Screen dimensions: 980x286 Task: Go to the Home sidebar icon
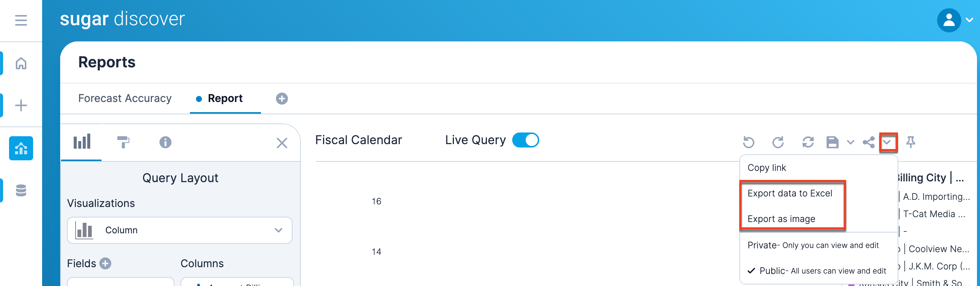pos(21,63)
